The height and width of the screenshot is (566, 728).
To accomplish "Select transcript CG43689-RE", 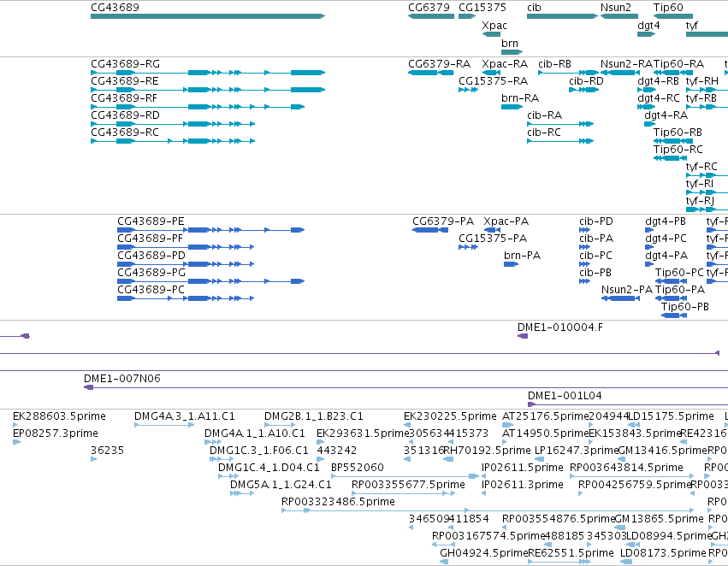I will click(208, 90).
